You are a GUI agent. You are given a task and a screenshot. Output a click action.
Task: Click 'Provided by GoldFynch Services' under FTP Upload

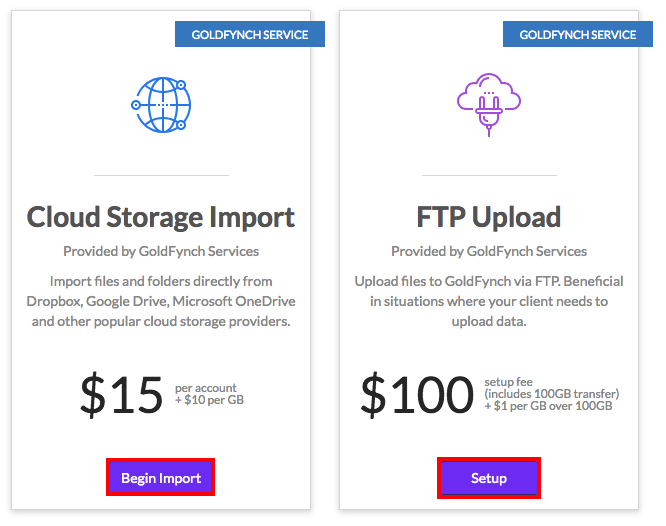[x=489, y=251]
